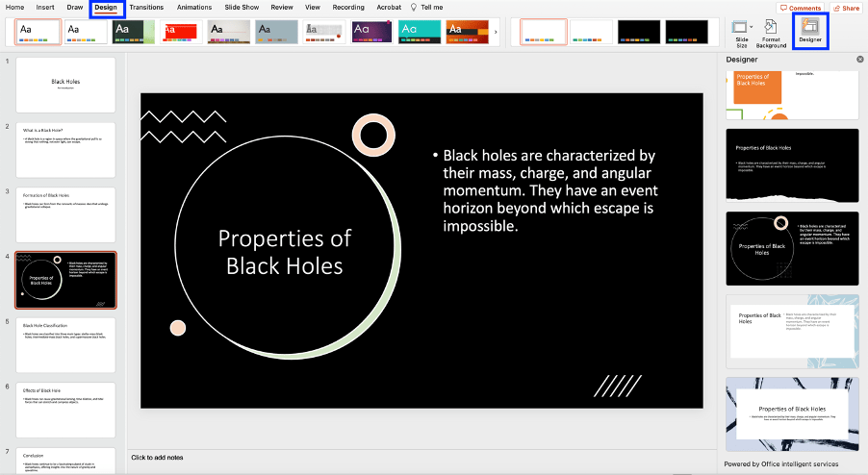This screenshot has height=475, width=868.
Task: Apply the light gray dotted theme
Action: [x=324, y=32]
